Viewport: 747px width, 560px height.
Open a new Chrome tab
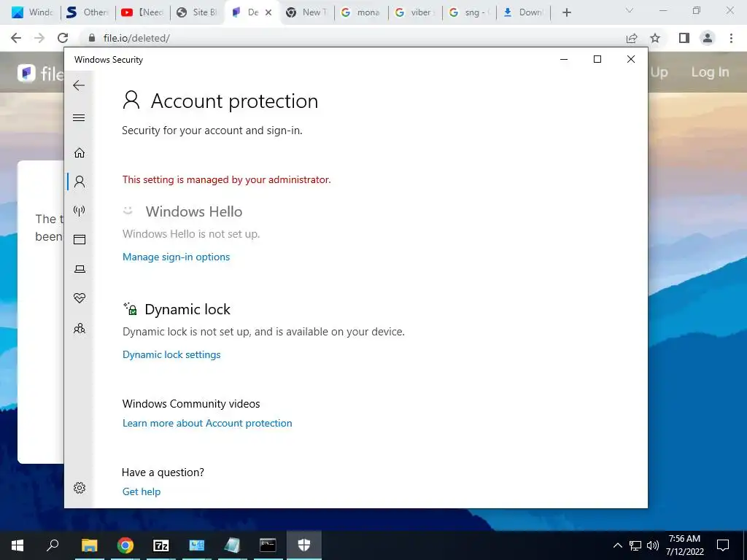click(x=566, y=12)
